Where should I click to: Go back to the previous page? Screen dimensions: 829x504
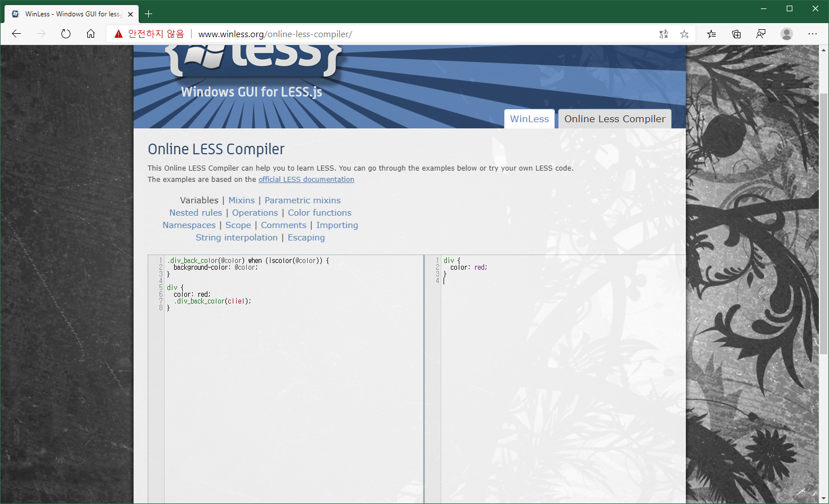[x=16, y=34]
